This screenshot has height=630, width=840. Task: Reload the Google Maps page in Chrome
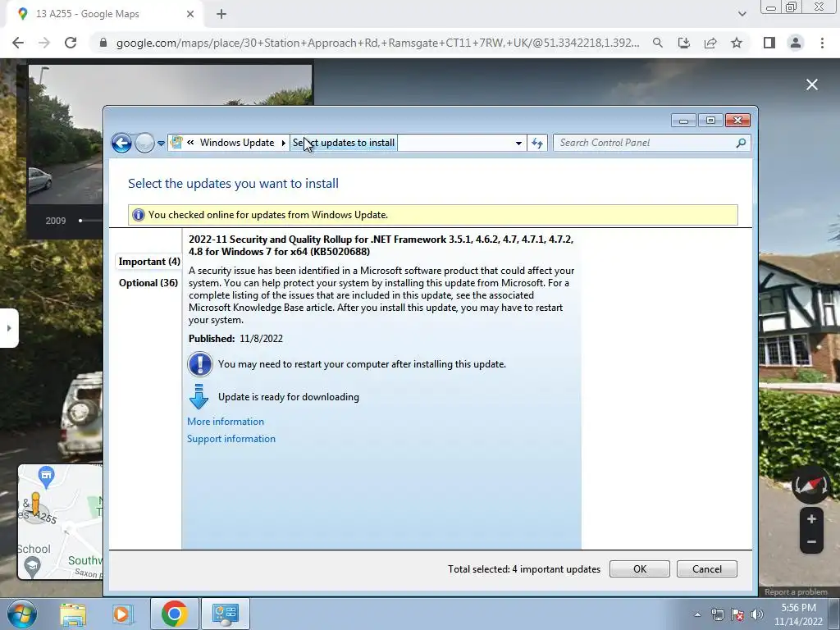click(71, 43)
